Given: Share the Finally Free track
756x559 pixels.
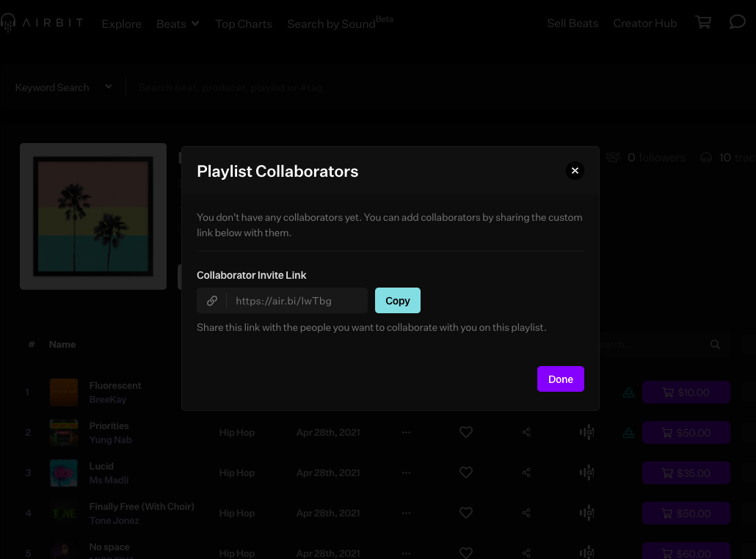Looking at the screenshot, I should tap(526, 514).
